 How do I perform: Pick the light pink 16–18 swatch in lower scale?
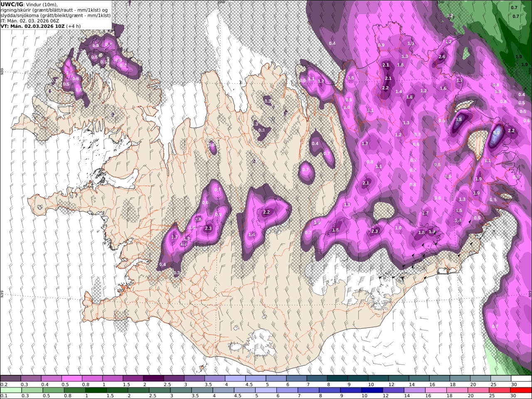click(x=436, y=390)
